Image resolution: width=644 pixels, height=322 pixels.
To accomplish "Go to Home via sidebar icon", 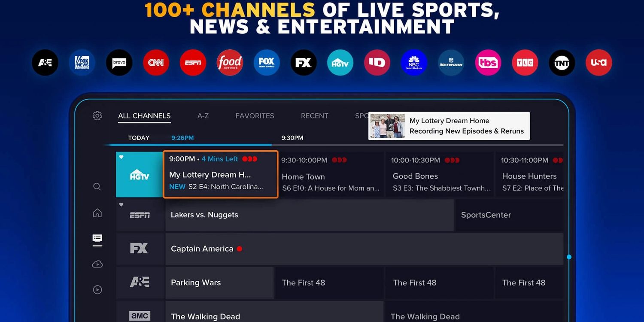I will tap(97, 213).
